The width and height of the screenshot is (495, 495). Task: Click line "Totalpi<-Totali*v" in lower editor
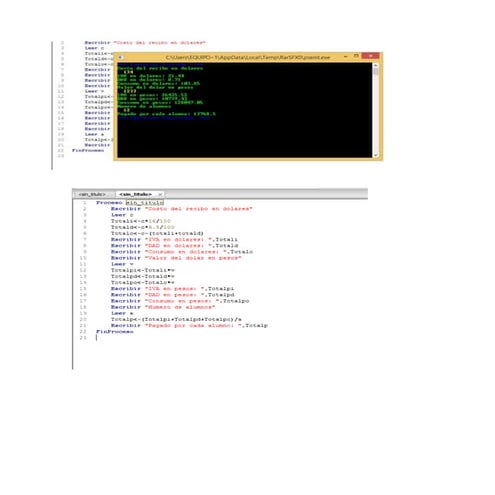click(143, 270)
